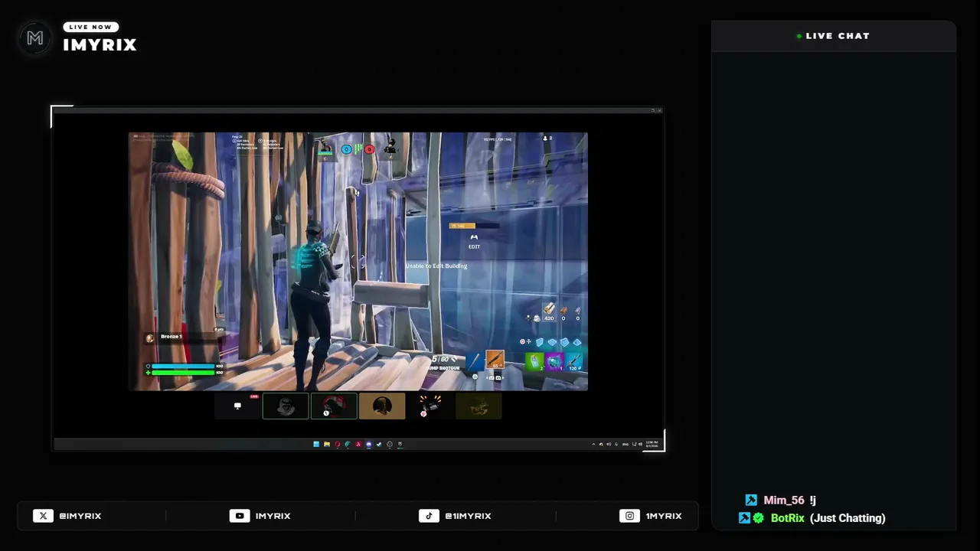Select the call tile with orange spark avatar
The image size is (980, 551).
tap(430, 406)
